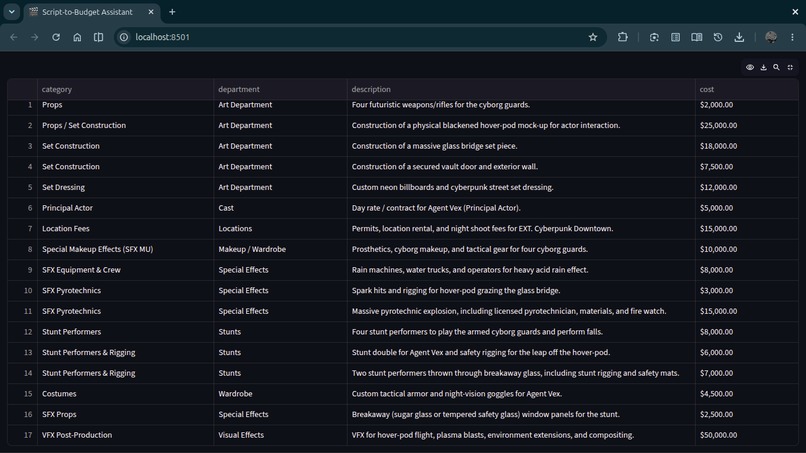The width and height of the screenshot is (806, 453).
Task: Select the 'VFX Post-Production' category cell
Action: click(125, 434)
